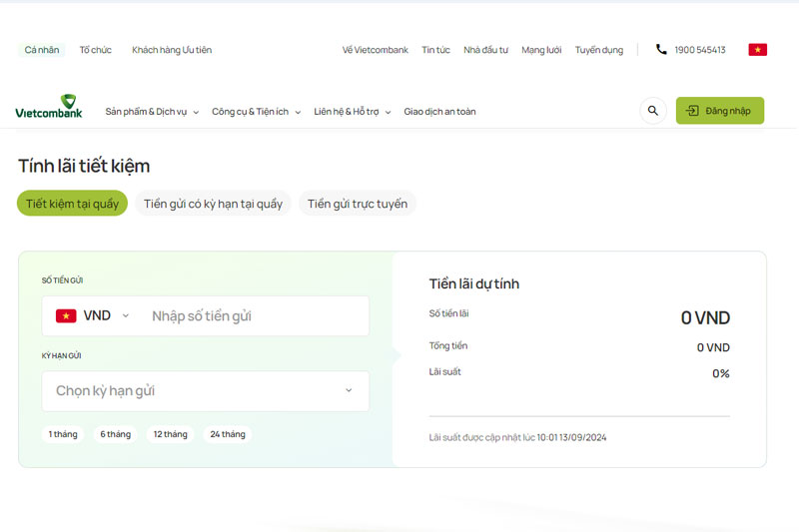The image size is (799, 532).
Task: Call hotline 1900 545413 link
Action: coord(700,50)
